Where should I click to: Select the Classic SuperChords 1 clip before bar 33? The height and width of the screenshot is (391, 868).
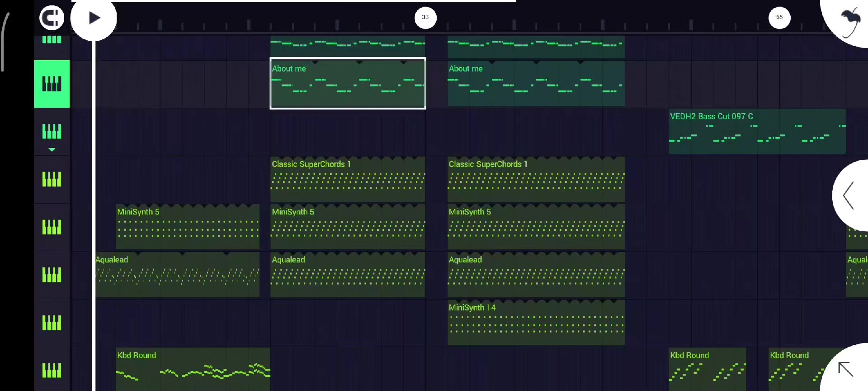coord(348,179)
